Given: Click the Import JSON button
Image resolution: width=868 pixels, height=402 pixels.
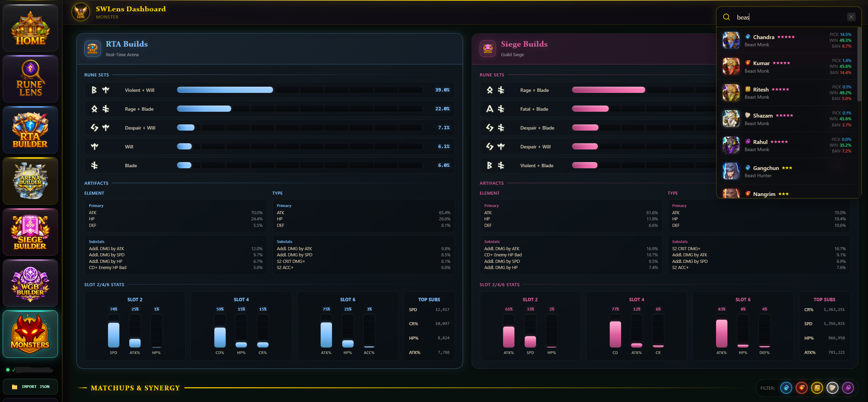Looking at the screenshot, I should click(30, 387).
